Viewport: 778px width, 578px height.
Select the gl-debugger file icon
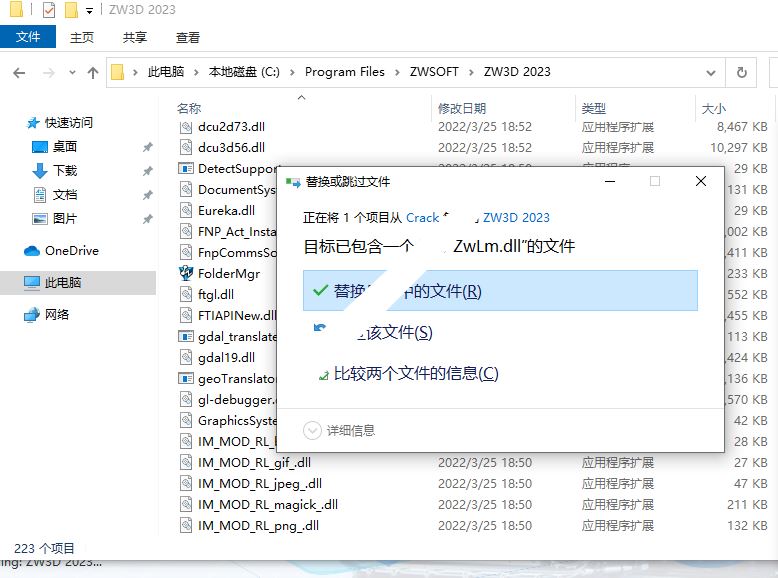[186, 400]
